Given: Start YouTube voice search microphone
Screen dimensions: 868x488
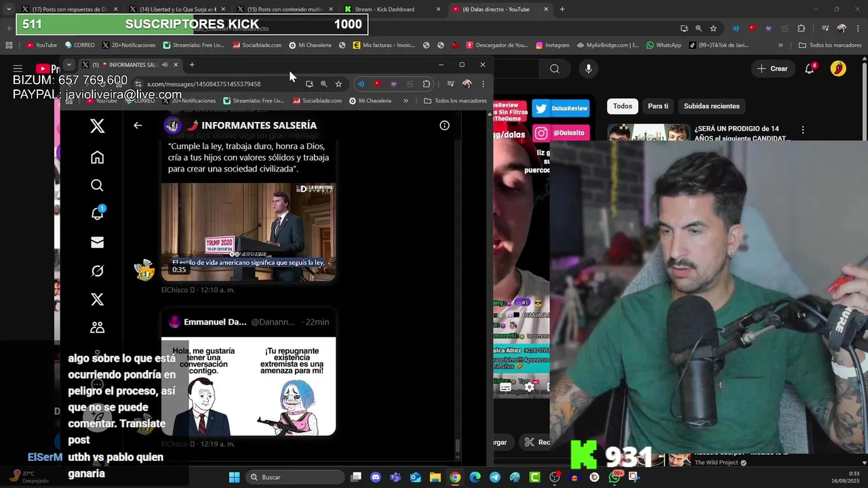Looking at the screenshot, I should [589, 68].
